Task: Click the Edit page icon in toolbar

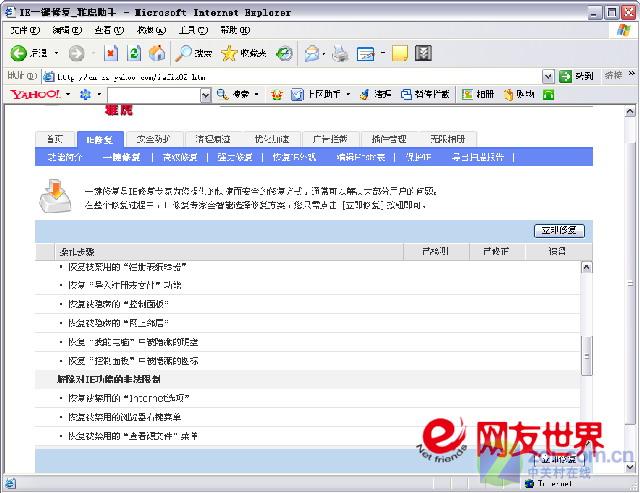Action: (365, 53)
